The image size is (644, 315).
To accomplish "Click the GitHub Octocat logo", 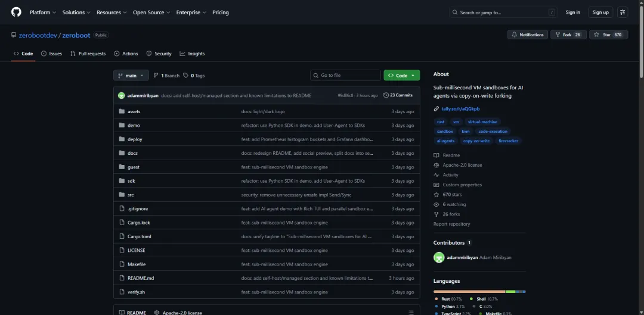I will tap(16, 13).
